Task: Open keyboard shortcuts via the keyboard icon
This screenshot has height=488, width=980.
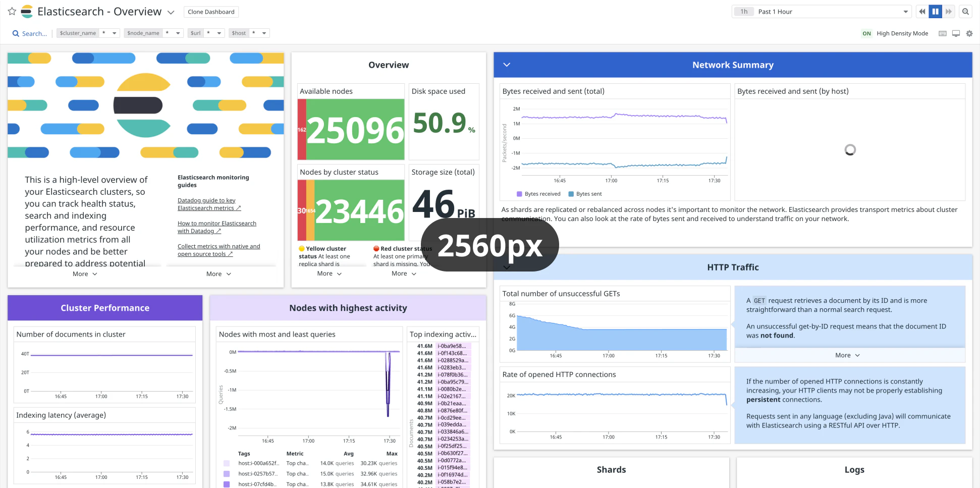Action: [942, 33]
